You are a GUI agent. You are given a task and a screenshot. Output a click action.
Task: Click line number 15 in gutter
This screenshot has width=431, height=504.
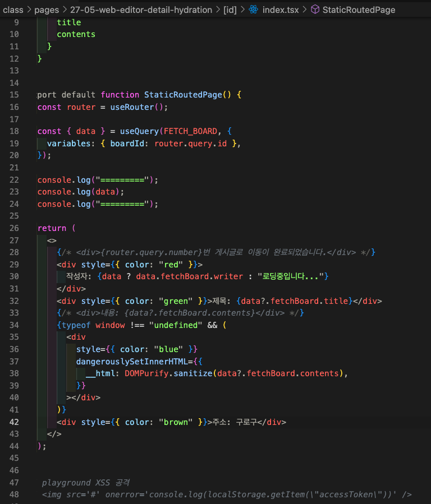pyautogui.click(x=14, y=95)
